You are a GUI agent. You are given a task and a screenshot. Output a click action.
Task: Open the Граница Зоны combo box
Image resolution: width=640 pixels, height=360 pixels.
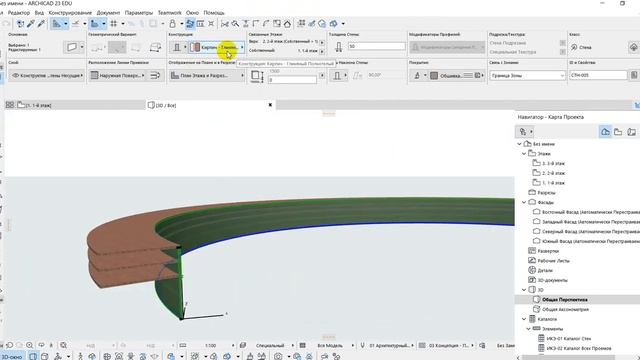pos(527,76)
